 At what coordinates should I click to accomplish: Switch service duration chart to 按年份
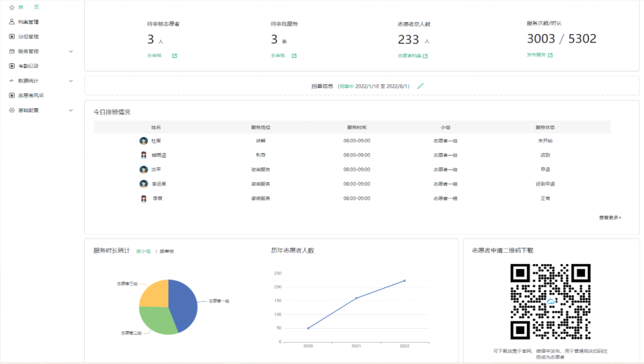167,252
